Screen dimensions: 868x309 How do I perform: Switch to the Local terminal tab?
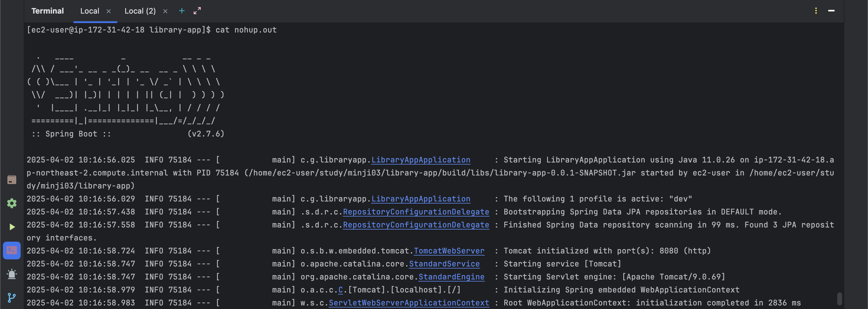[x=90, y=11]
